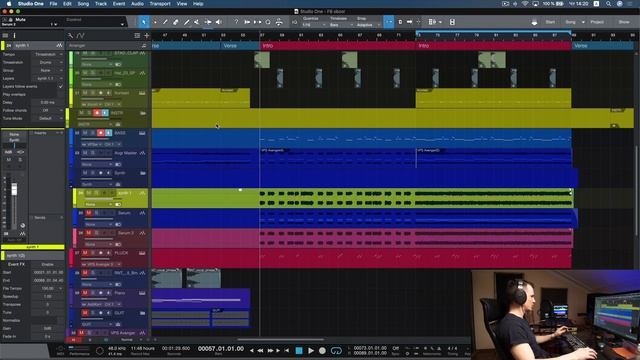Screen dimensions: 640x360
Task: Select the Range tool
Action: click(x=154, y=22)
